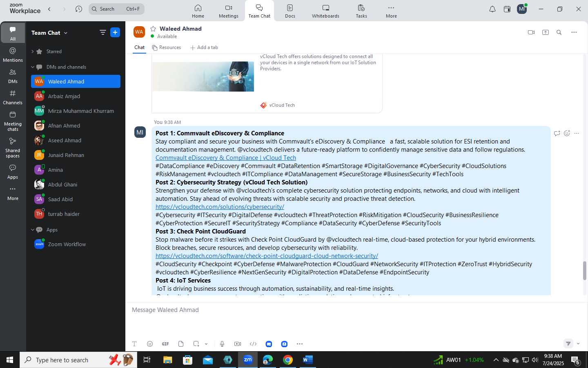Viewport: 588px width, 368px height.
Task: Open the More menu in top navigation
Action: coord(391,11)
